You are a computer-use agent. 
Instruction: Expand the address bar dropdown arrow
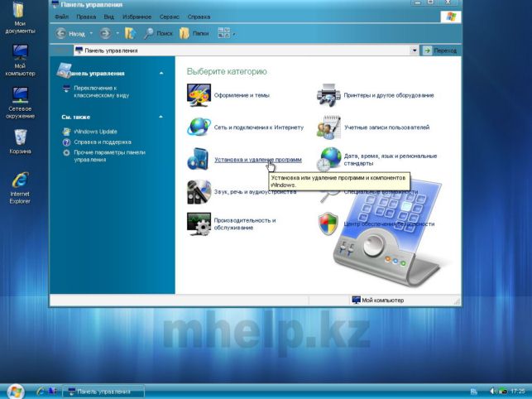pos(414,50)
